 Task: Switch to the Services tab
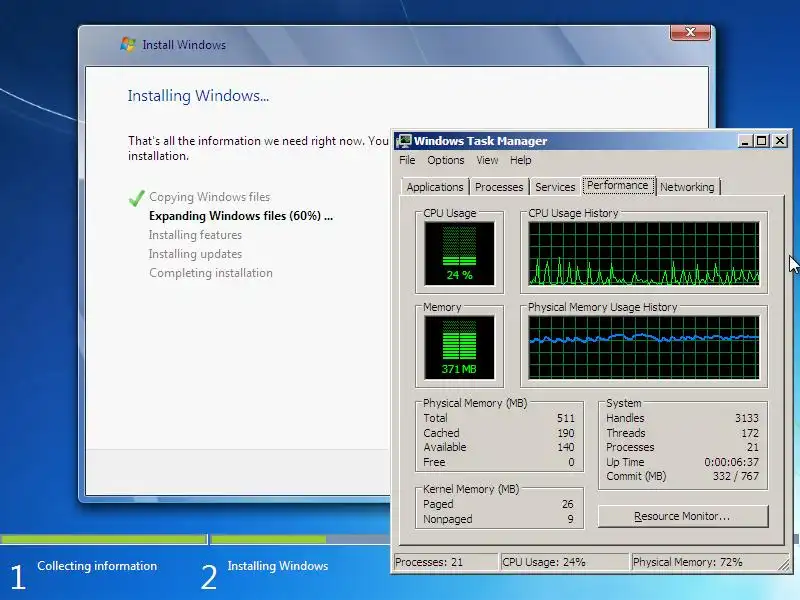[555, 187]
